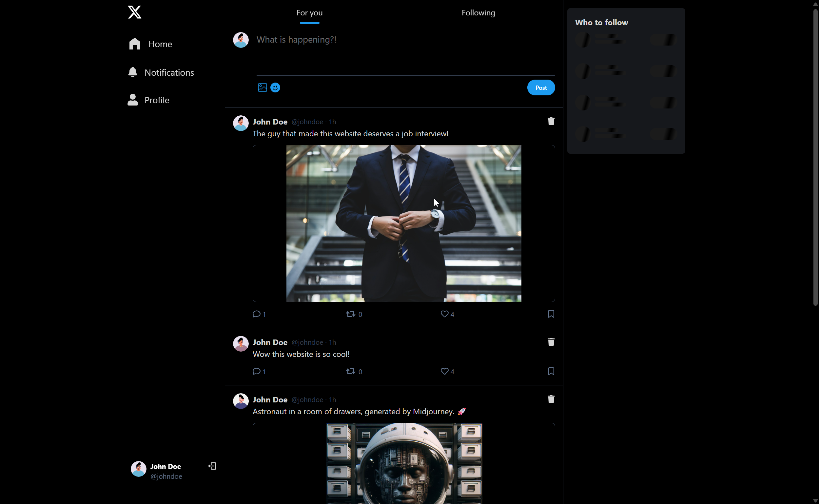Open the suit man photo in post
The width and height of the screenshot is (819, 504).
403,223
